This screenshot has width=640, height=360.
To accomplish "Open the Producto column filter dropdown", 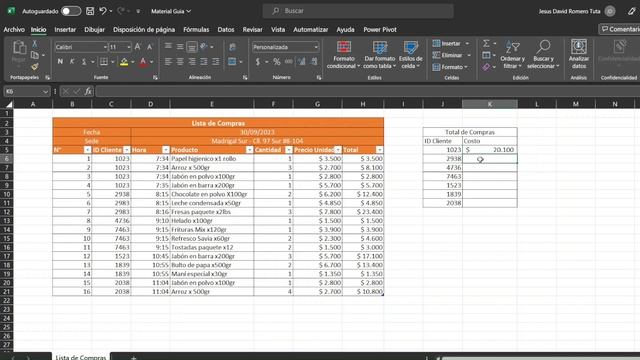I will (249, 150).
